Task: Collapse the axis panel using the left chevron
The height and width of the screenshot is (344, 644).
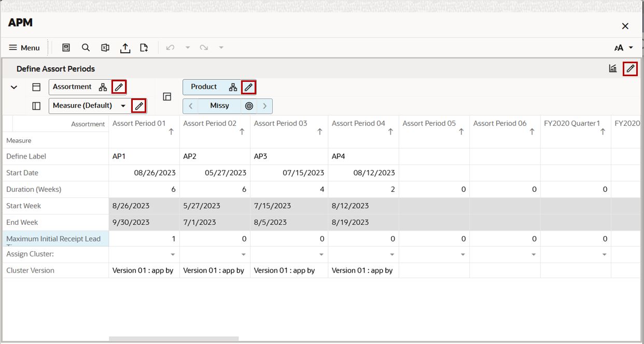Action: (x=13, y=87)
